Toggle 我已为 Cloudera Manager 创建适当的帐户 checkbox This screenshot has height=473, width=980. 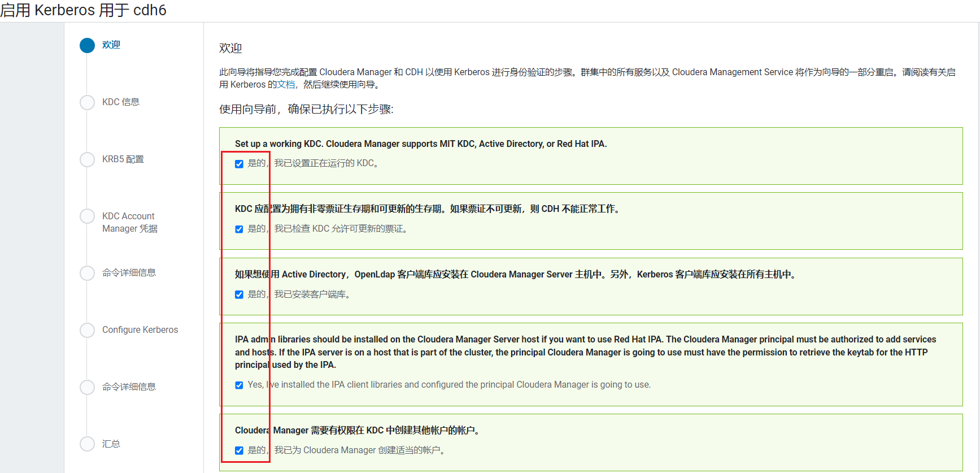[x=239, y=450]
